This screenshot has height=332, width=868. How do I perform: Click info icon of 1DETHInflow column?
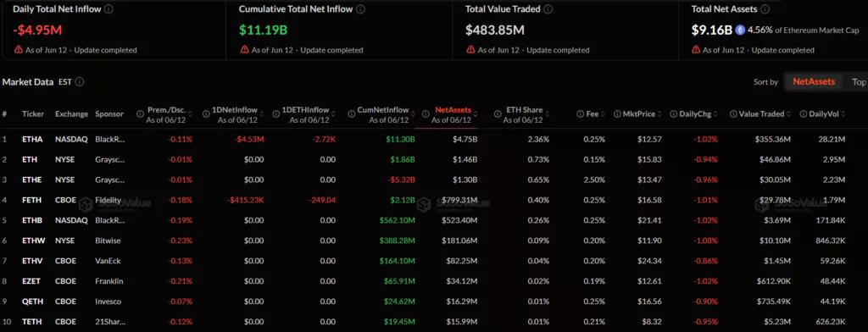coord(275,114)
